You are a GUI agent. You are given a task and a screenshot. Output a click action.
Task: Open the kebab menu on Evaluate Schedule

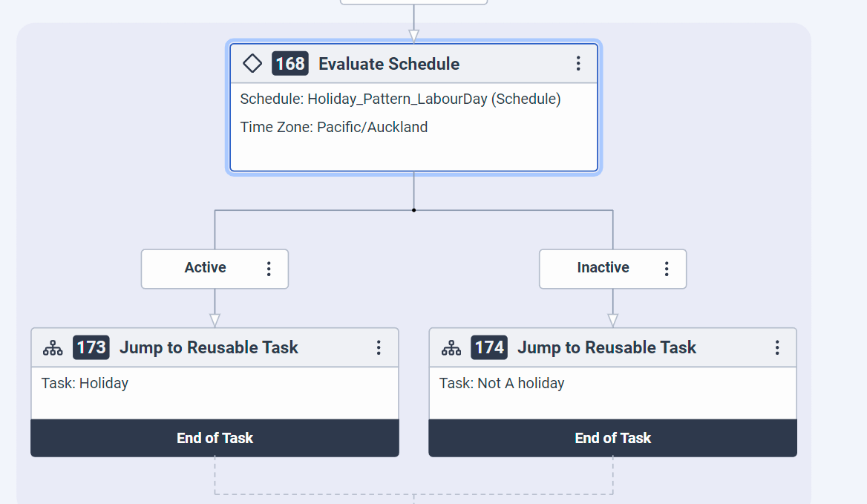[578, 64]
